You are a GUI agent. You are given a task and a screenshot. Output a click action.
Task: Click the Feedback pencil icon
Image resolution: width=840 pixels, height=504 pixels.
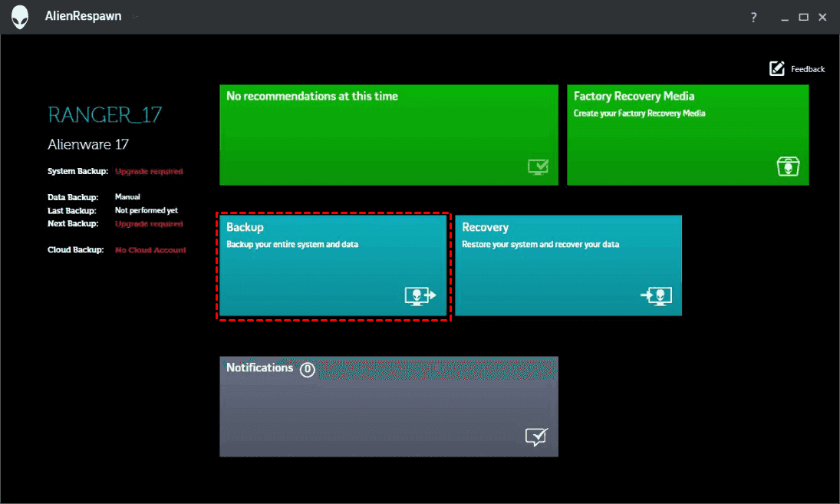point(777,68)
